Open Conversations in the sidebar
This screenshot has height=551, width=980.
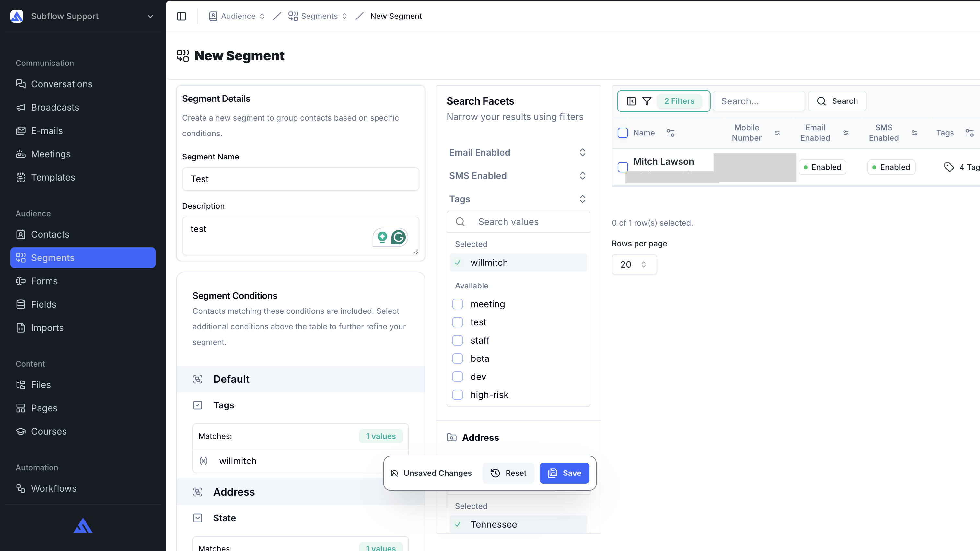[83, 84]
